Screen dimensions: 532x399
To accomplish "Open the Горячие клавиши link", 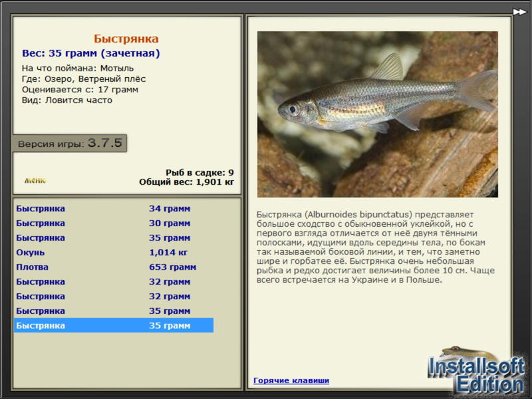I will click(x=291, y=380).
